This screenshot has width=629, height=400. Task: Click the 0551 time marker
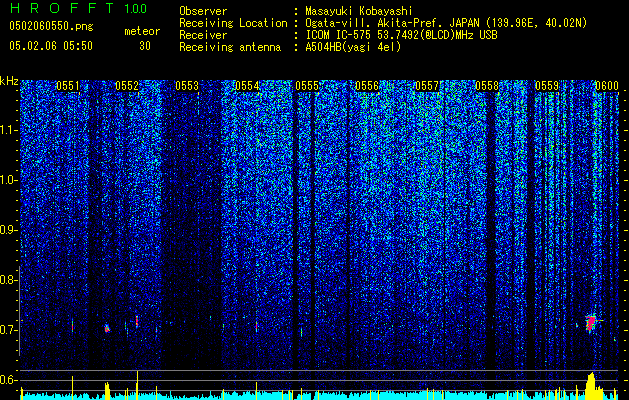click(68, 86)
